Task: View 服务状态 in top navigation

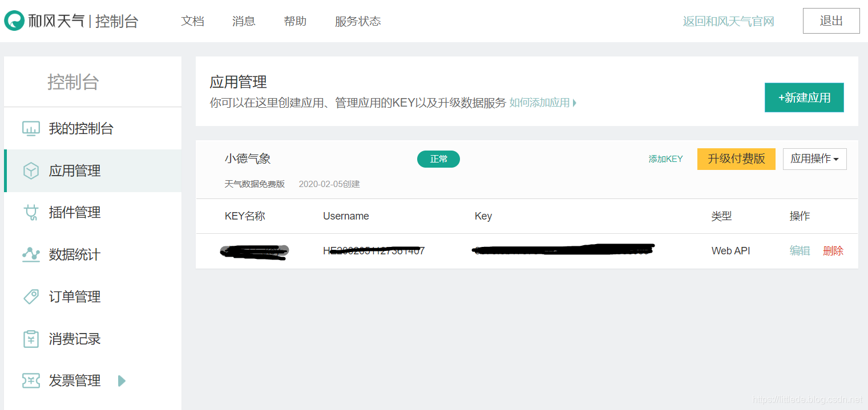Action: (x=358, y=21)
